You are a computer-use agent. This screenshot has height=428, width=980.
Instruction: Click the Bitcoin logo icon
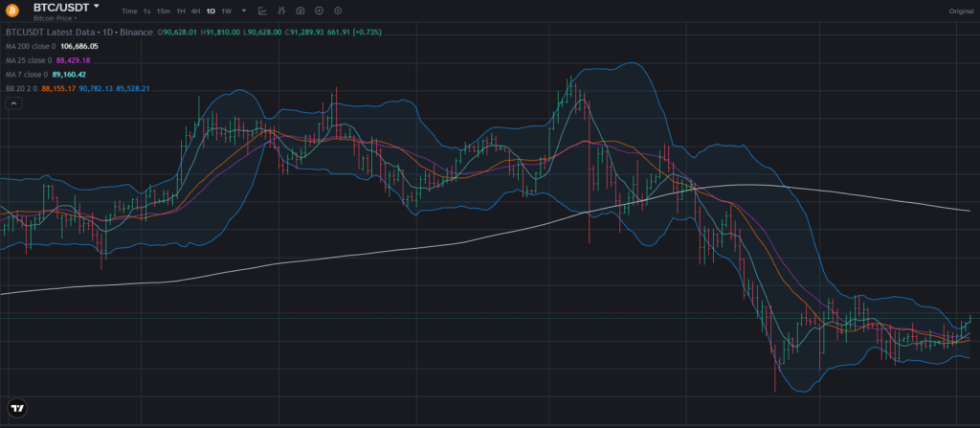click(13, 10)
